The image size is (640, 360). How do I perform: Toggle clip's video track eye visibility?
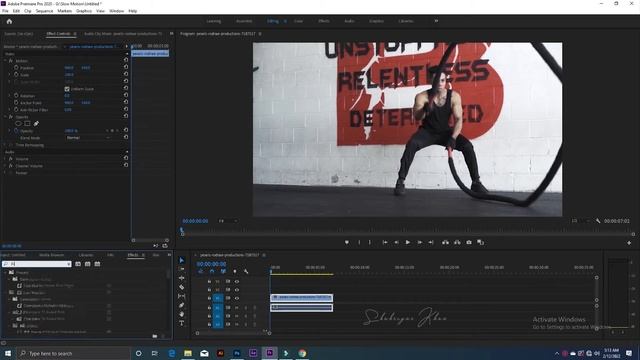point(237,298)
